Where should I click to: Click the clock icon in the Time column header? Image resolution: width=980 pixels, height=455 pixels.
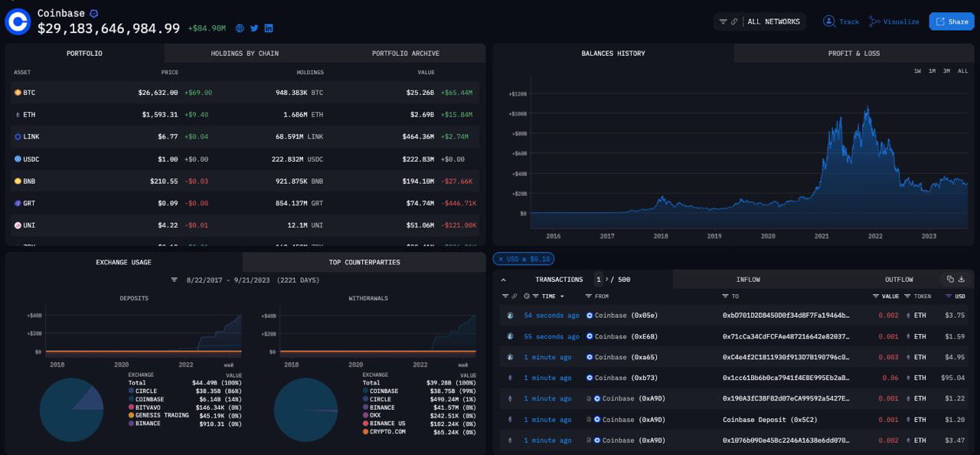coord(527,296)
